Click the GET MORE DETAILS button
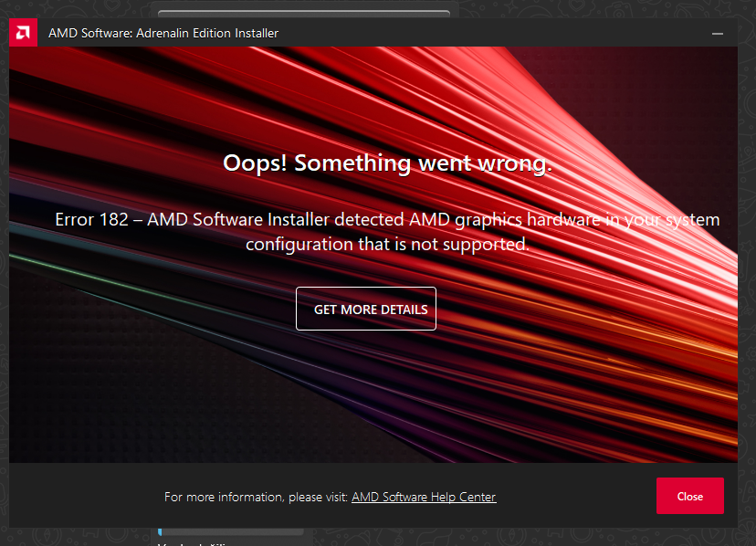 366,309
